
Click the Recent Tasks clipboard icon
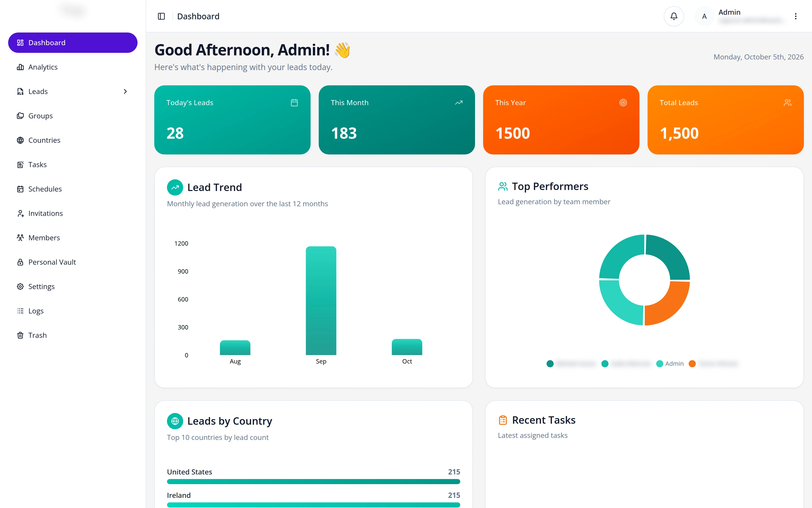tap(503, 420)
